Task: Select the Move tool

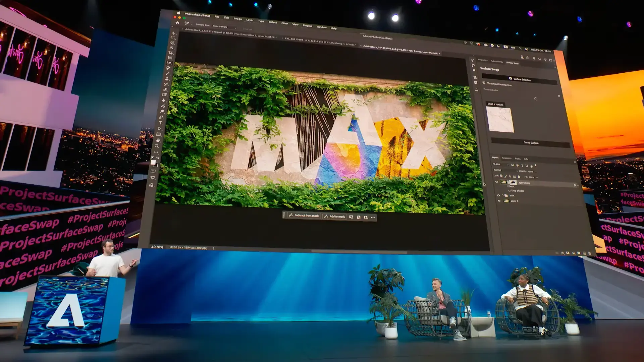Action: 173,33
